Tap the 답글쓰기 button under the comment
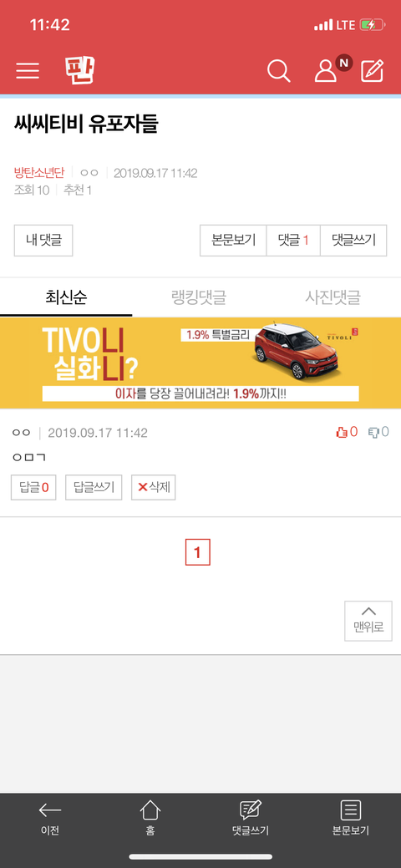This screenshot has height=868, width=401. tap(94, 487)
